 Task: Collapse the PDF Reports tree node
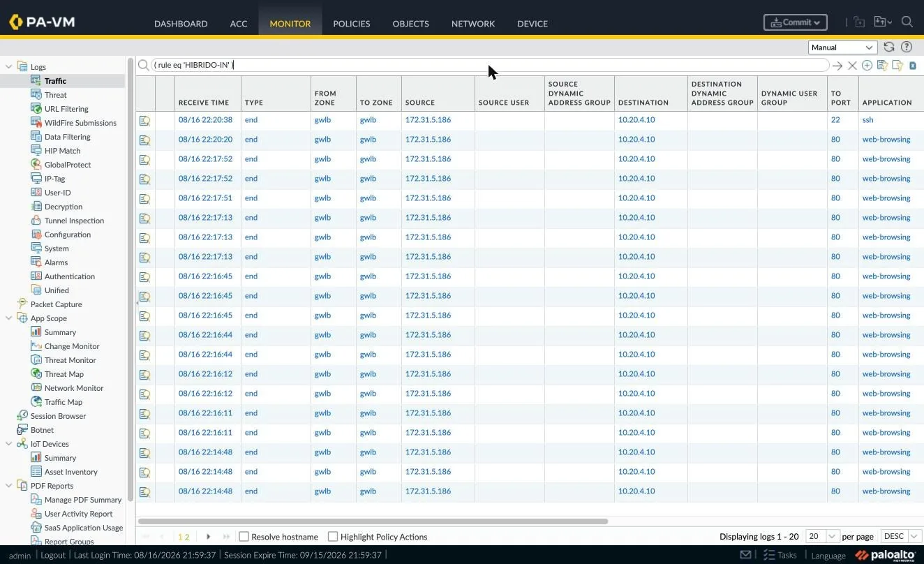[9, 486]
